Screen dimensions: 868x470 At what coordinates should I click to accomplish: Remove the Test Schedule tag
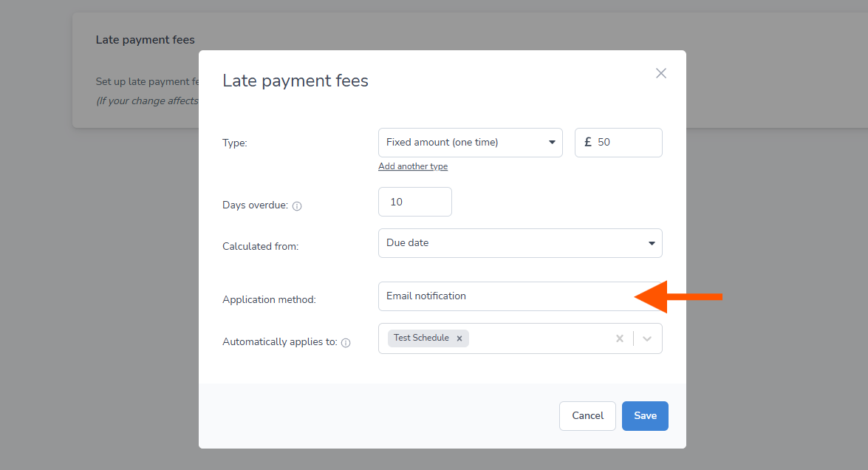click(459, 338)
